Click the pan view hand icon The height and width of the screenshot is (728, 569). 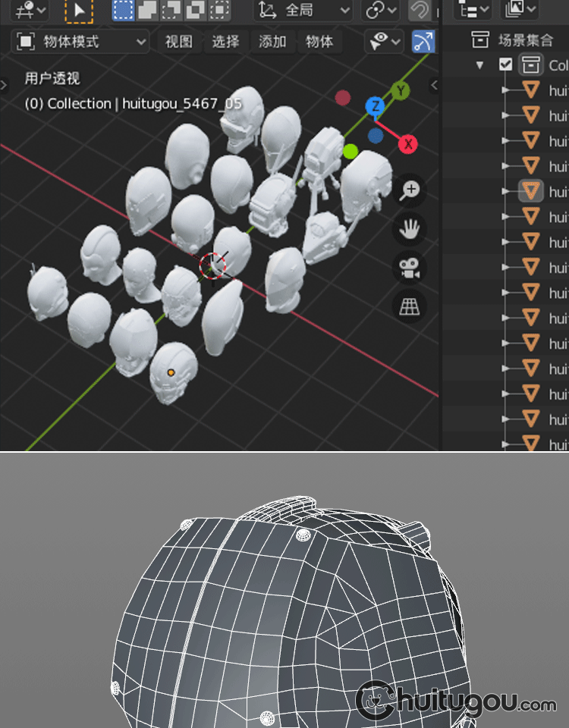pos(409,229)
